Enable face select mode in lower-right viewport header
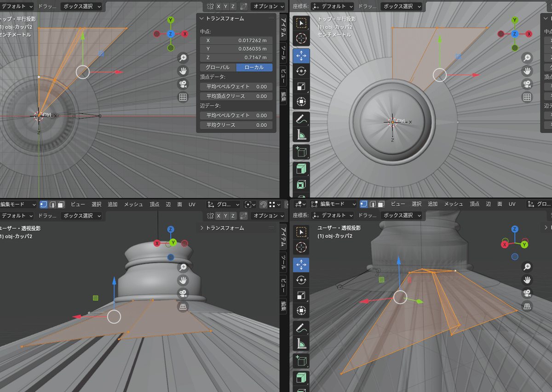552x392 pixels. [381, 204]
